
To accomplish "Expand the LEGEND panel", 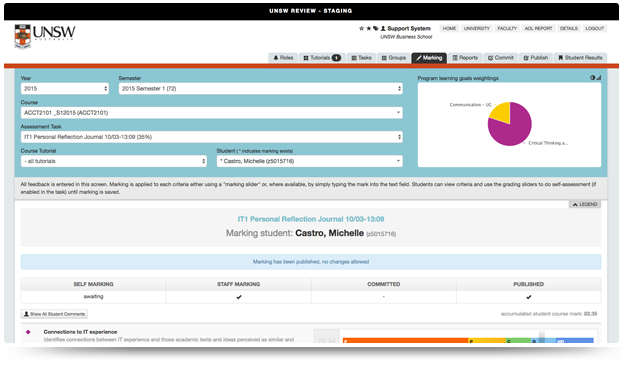I will coord(585,204).
